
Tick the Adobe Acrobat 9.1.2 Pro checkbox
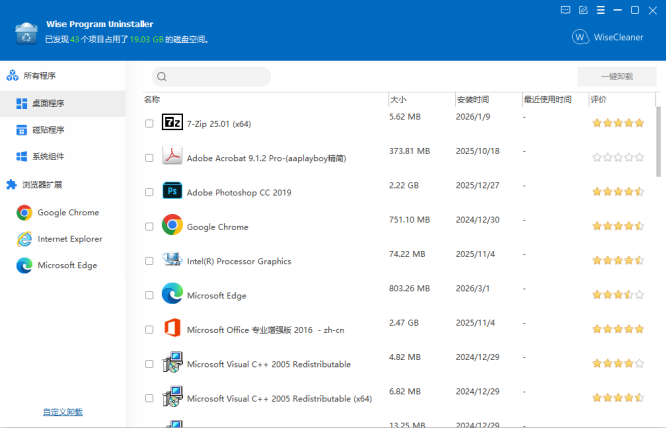[x=149, y=158]
